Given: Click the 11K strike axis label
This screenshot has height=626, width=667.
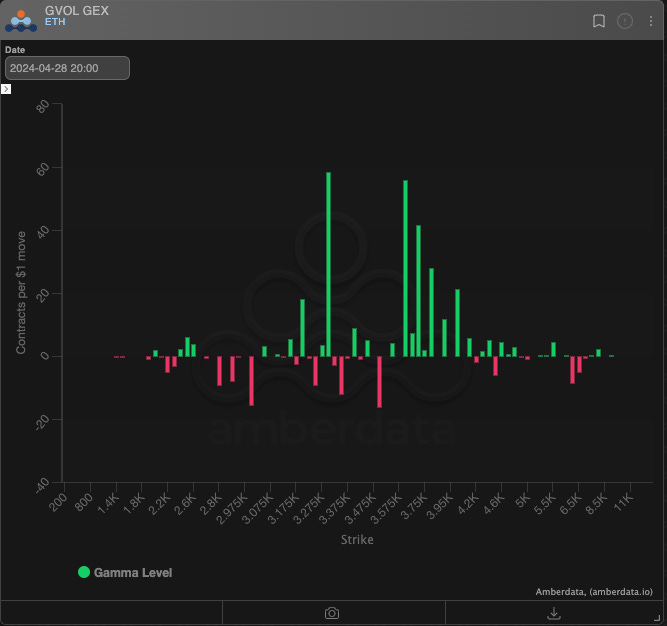Looking at the screenshot, I should click(624, 503).
